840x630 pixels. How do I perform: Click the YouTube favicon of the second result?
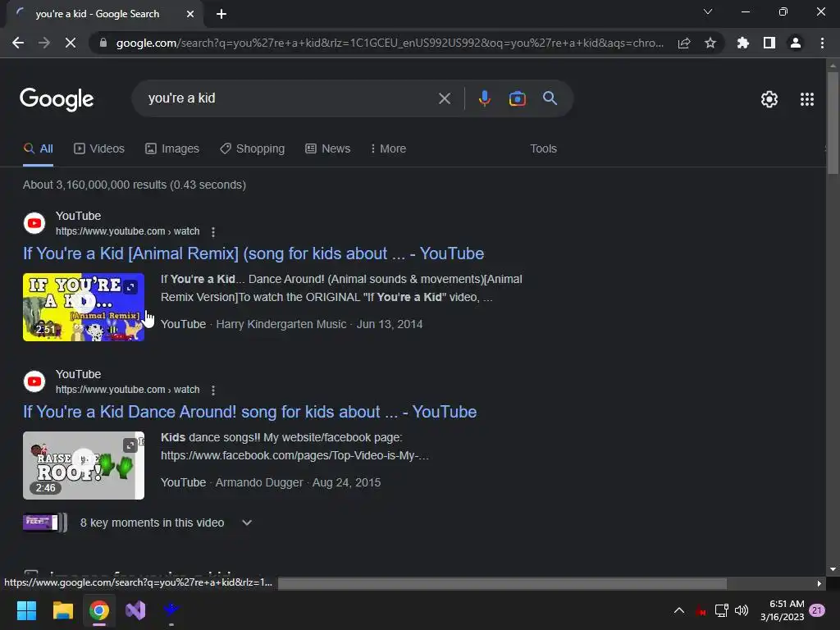click(34, 381)
